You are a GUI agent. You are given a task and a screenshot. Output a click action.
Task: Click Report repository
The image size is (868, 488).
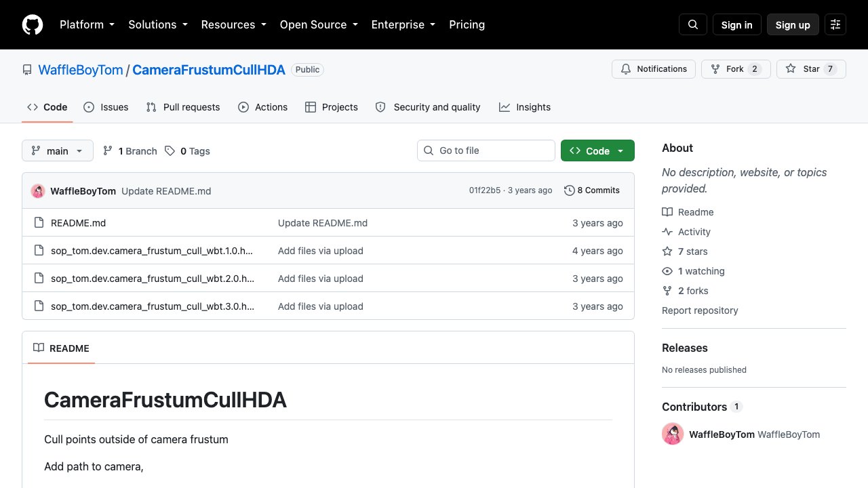(700, 310)
